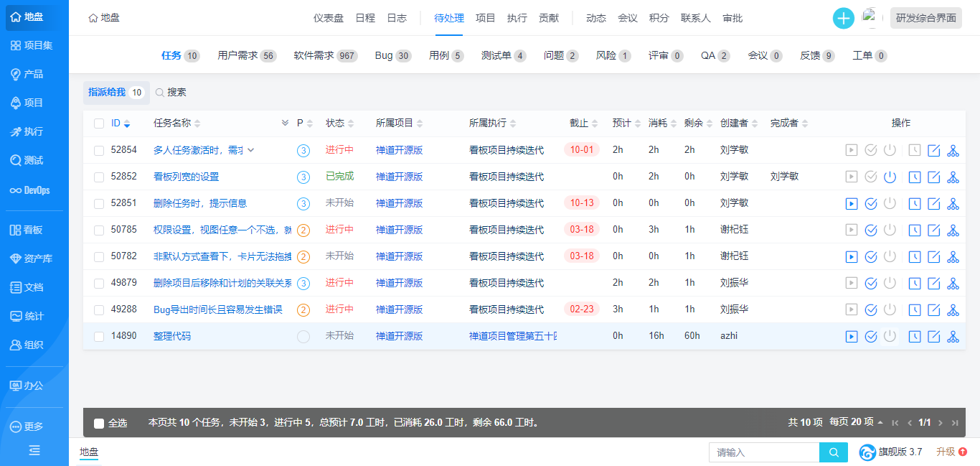The height and width of the screenshot is (466, 980).
Task: Switch to 仪表盘 tab
Action: click(329, 18)
